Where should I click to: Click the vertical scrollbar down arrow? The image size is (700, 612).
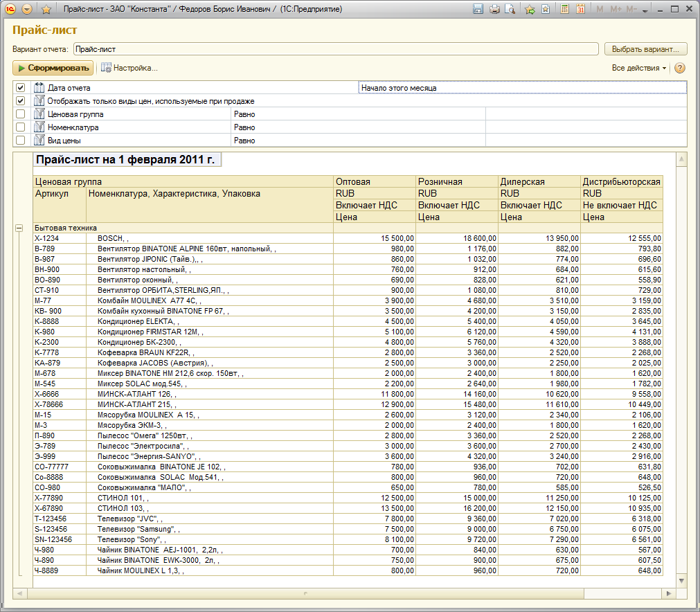681,581
